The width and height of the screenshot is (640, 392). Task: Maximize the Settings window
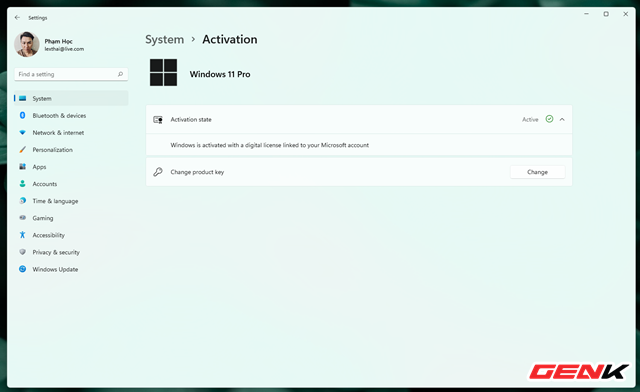(606, 14)
